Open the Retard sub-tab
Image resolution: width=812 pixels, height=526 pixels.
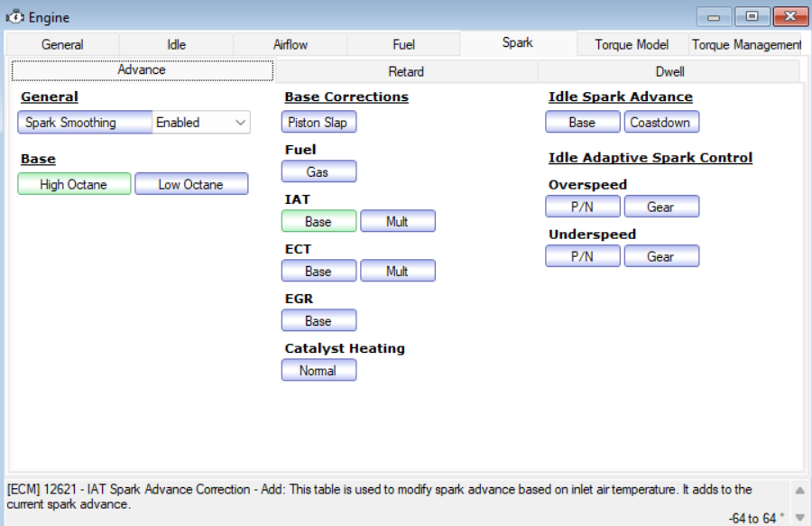tap(406, 71)
